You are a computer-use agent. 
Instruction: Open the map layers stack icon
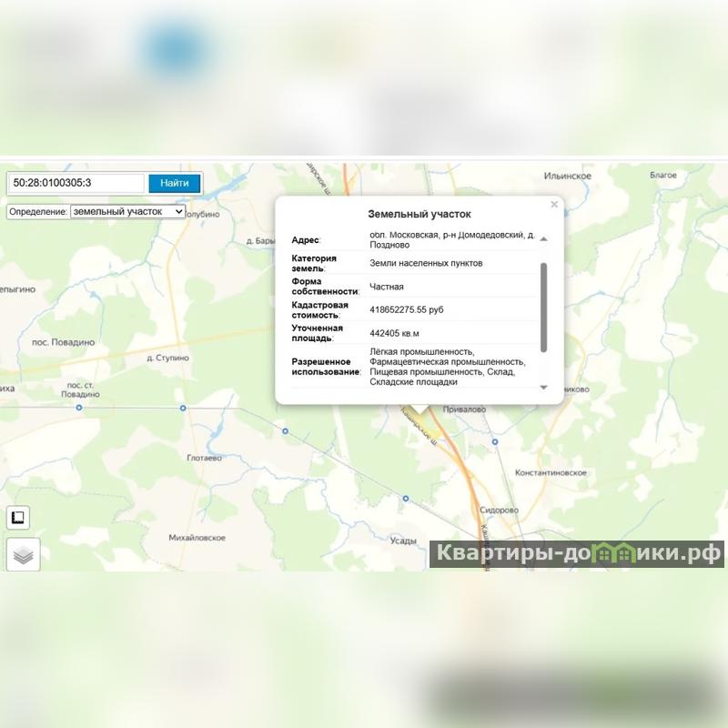pyautogui.click(x=24, y=554)
